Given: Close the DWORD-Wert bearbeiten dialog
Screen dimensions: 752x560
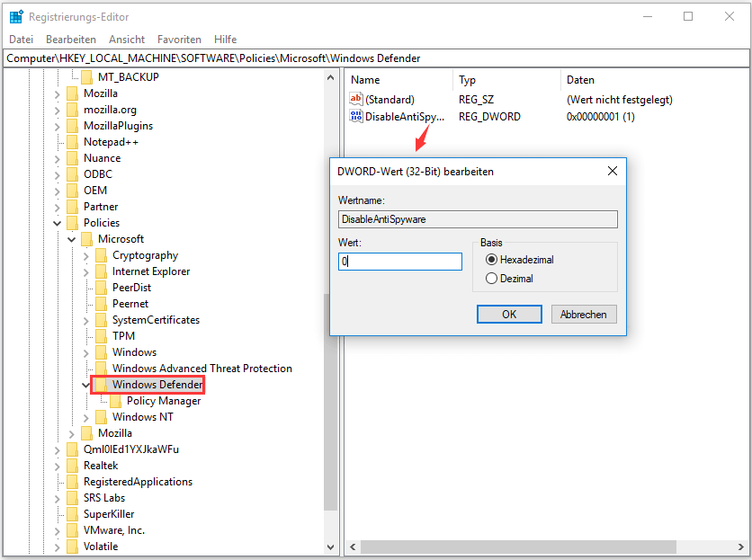Looking at the screenshot, I should (x=612, y=171).
